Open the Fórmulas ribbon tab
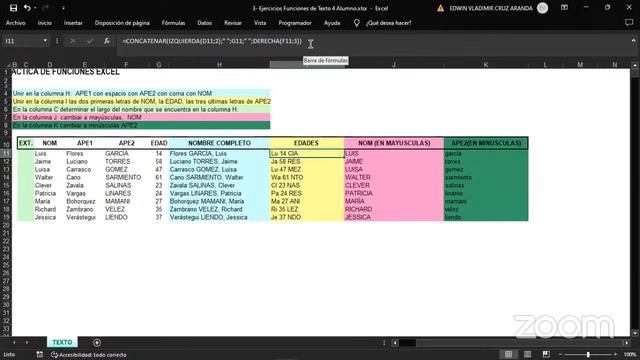640x360 pixels. (173, 23)
